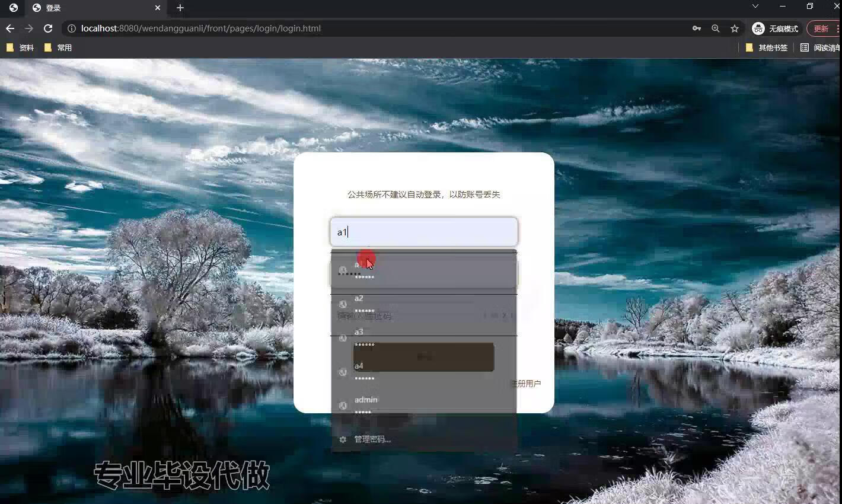Click the username field containing a1
This screenshot has width=842, height=504.
(x=424, y=232)
